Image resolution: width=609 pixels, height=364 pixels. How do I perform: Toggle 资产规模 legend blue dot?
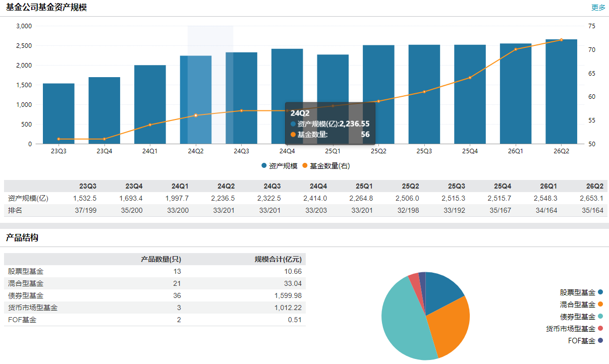click(264, 166)
